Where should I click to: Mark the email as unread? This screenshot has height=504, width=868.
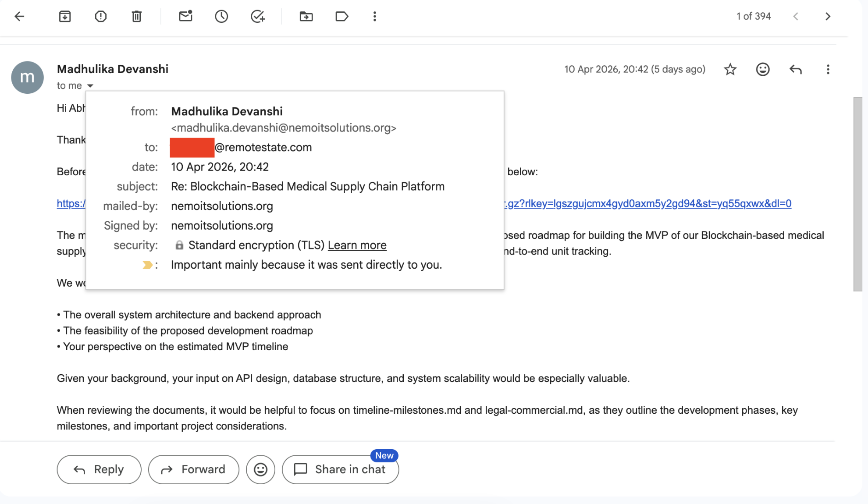185,16
